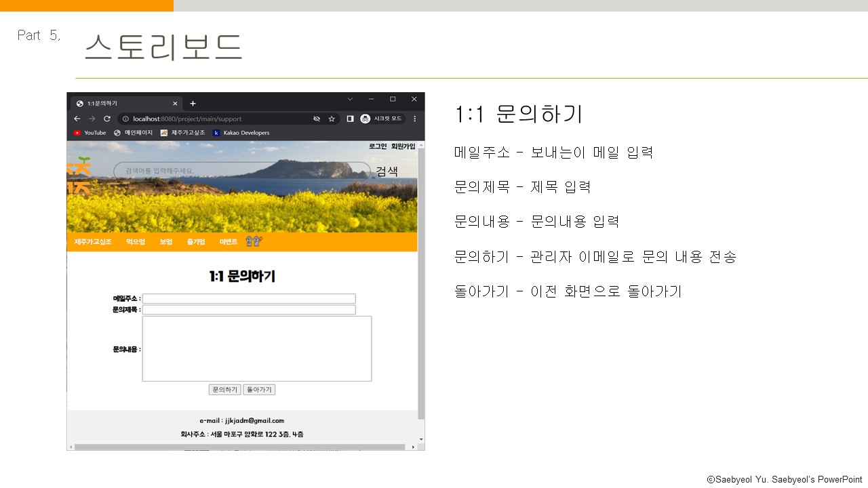Screen dimensions: 868x488
Task: Open the browser side panel icon
Action: [350, 119]
